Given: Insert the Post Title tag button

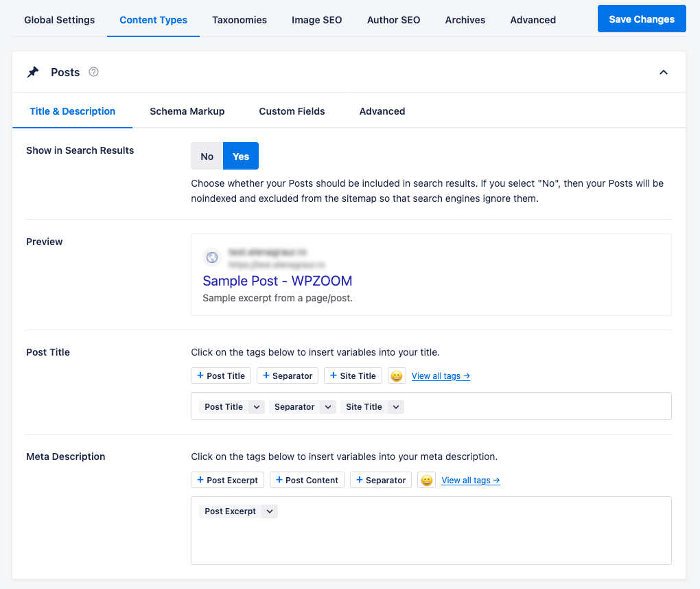Looking at the screenshot, I should point(221,376).
